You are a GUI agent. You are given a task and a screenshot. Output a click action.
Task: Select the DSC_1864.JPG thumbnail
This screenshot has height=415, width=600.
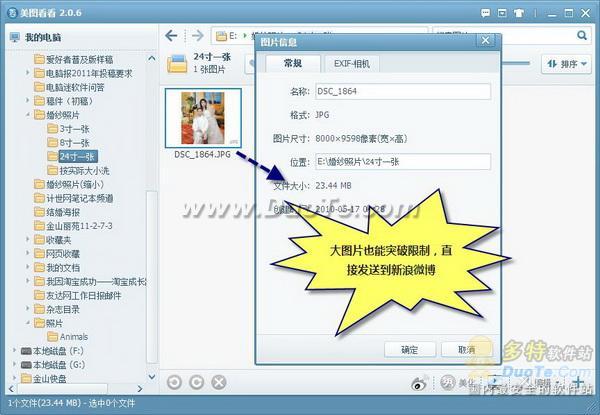coord(207,117)
